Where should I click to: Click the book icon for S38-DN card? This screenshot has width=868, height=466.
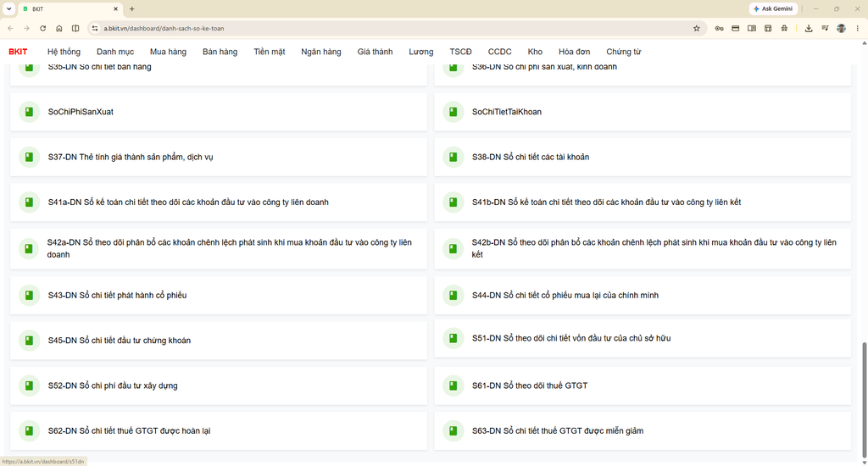click(453, 158)
